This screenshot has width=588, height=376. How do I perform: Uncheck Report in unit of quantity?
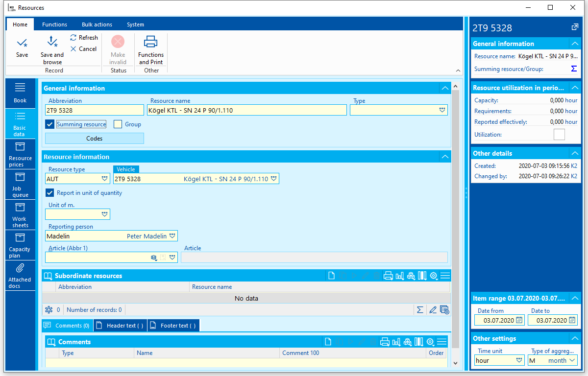pyautogui.click(x=49, y=193)
